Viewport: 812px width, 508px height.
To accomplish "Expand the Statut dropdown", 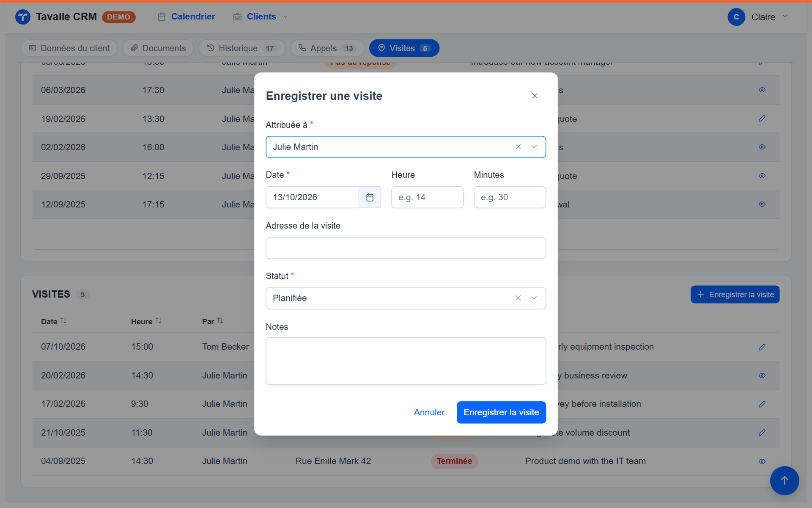I will point(534,298).
